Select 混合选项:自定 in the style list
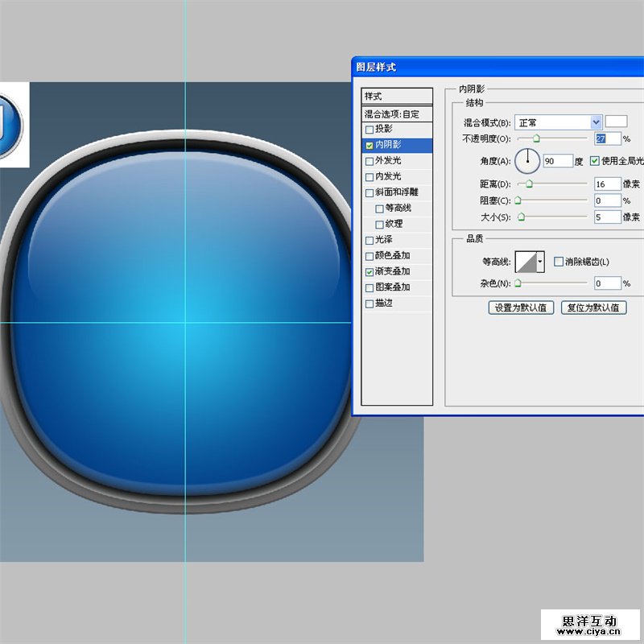The height and width of the screenshot is (644, 644). click(x=397, y=114)
